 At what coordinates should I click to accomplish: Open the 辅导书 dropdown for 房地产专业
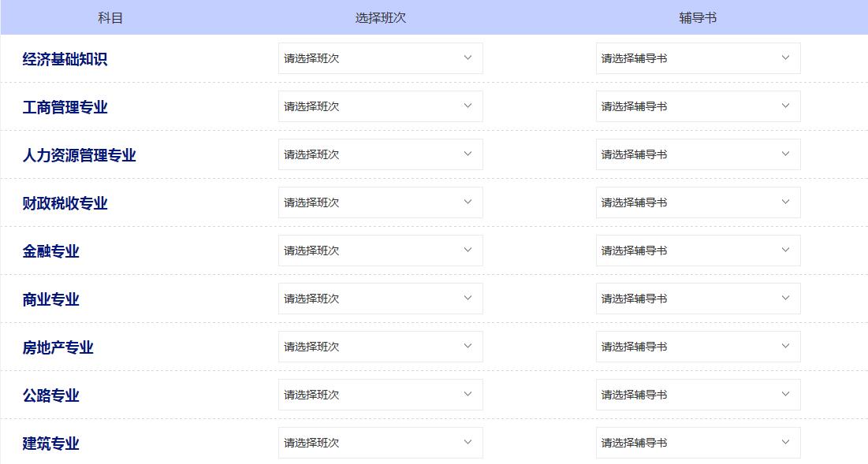(698, 346)
